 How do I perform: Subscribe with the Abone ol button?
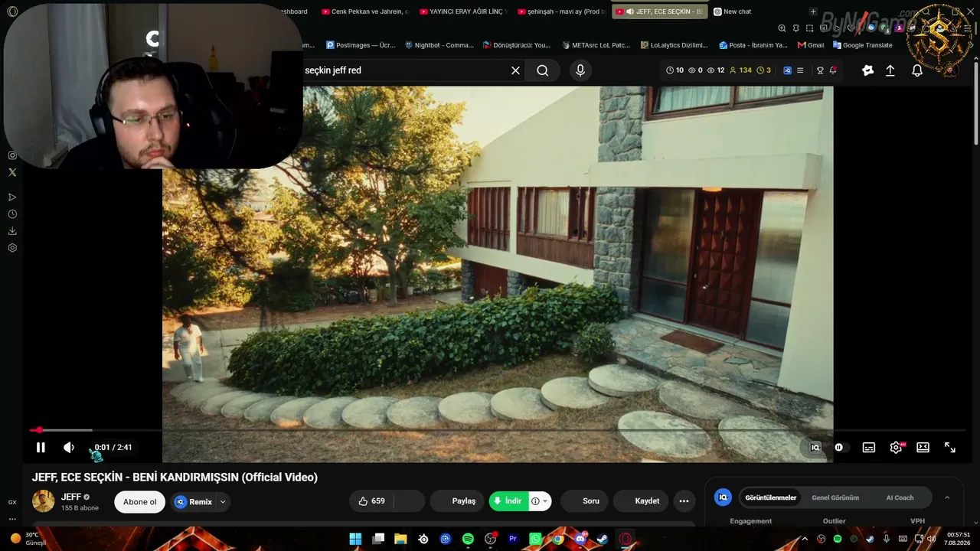pos(139,502)
